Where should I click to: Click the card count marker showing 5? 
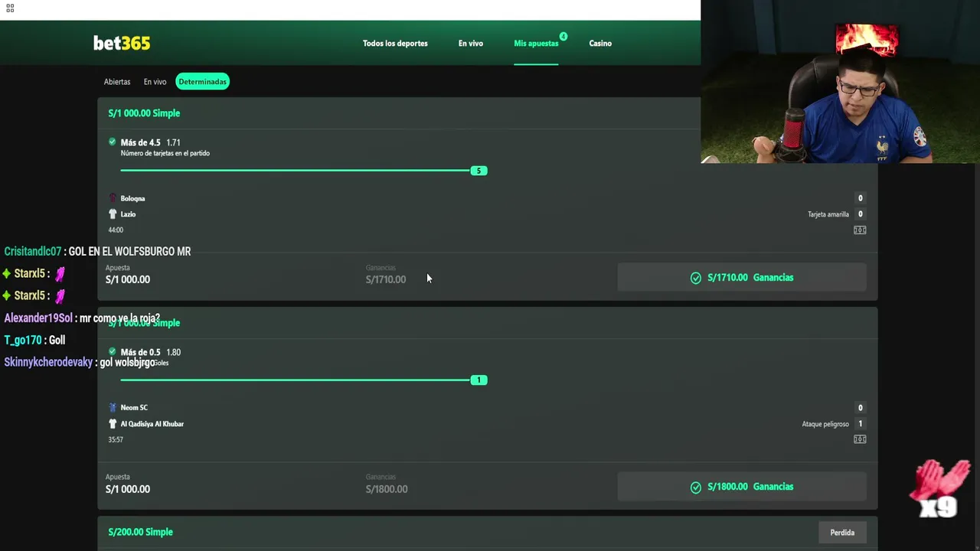click(479, 171)
